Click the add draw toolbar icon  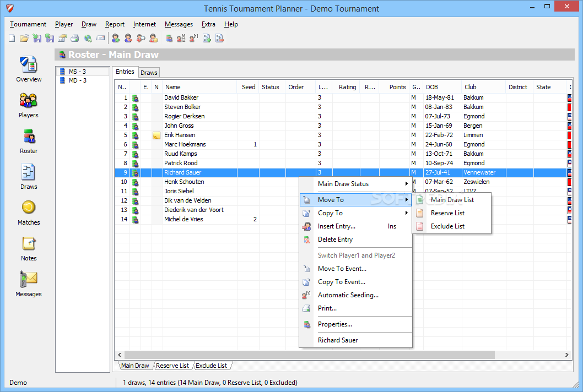coord(207,39)
